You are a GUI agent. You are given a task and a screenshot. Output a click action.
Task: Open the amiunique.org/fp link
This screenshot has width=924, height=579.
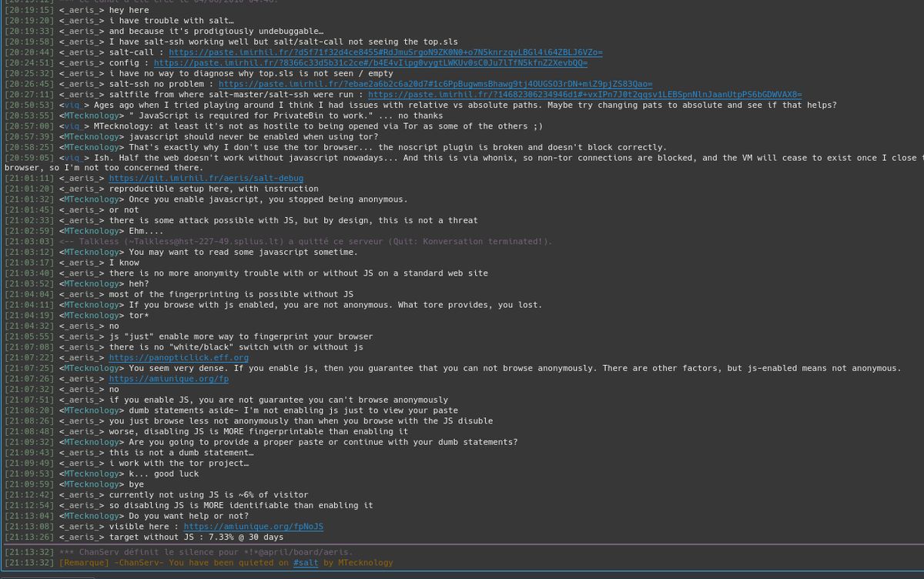point(169,379)
